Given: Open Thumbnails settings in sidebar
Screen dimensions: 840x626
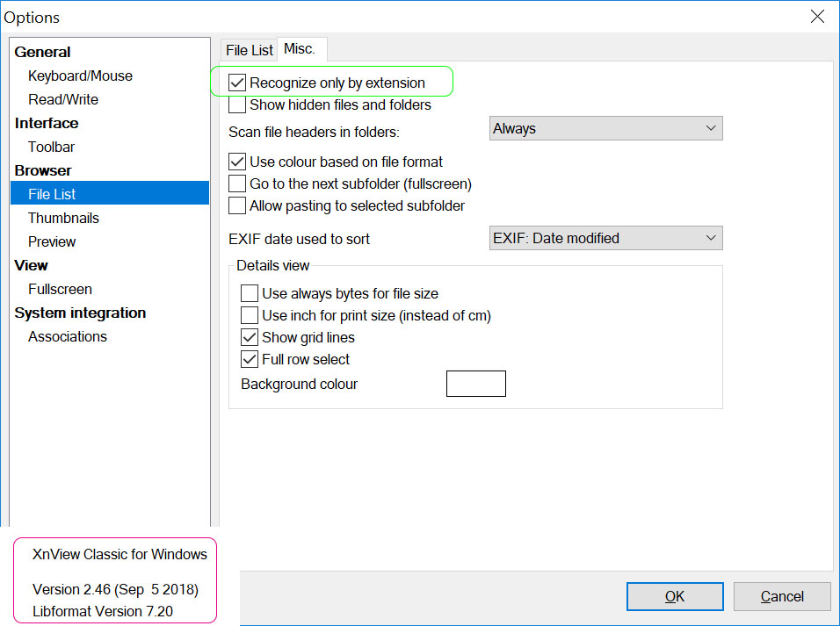Looking at the screenshot, I should coord(63,219).
